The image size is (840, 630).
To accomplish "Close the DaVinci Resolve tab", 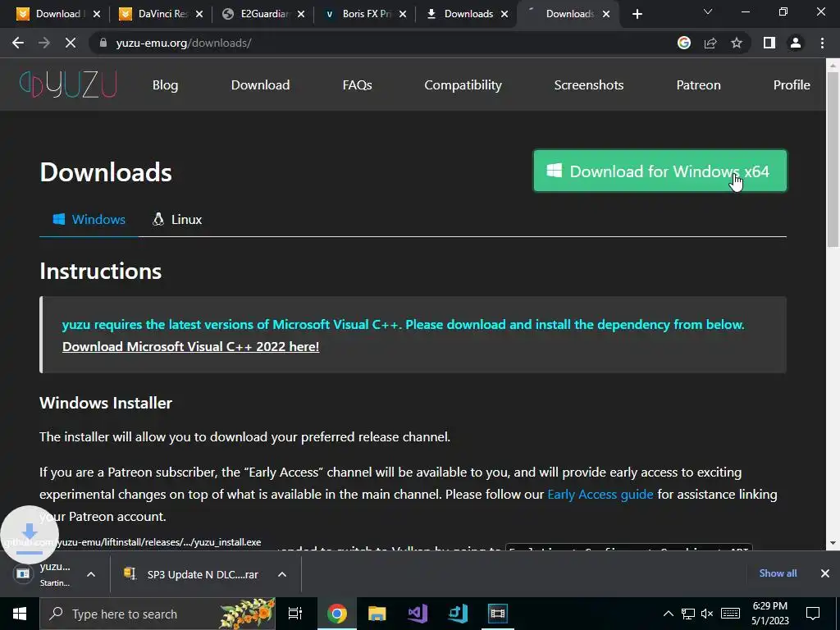I will [x=199, y=14].
